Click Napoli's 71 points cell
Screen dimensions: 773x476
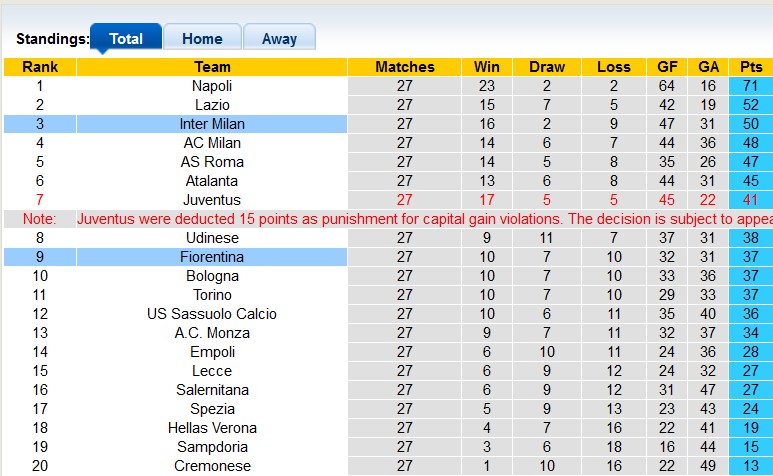(750, 86)
